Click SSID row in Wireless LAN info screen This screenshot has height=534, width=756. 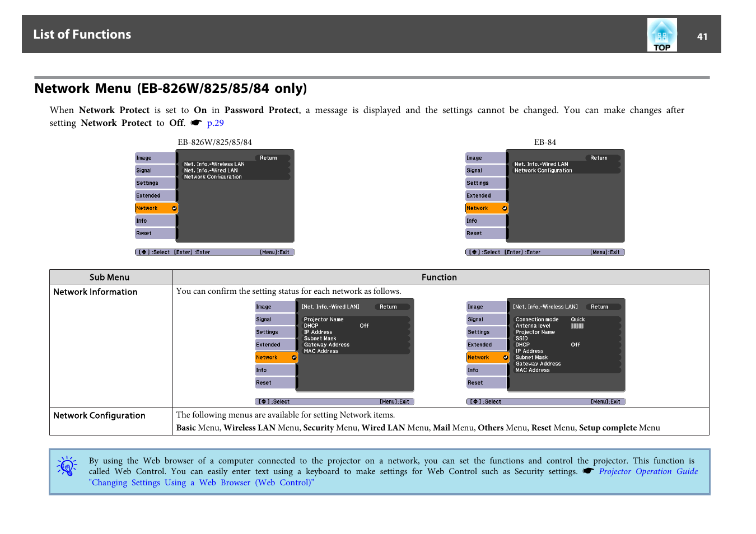click(568, 338)
